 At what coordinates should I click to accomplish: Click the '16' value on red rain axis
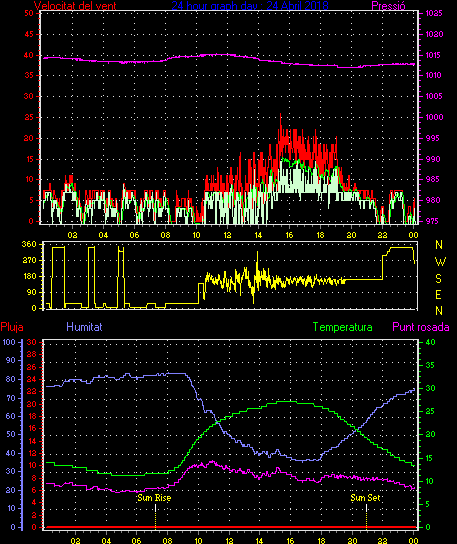click(32, 428)
